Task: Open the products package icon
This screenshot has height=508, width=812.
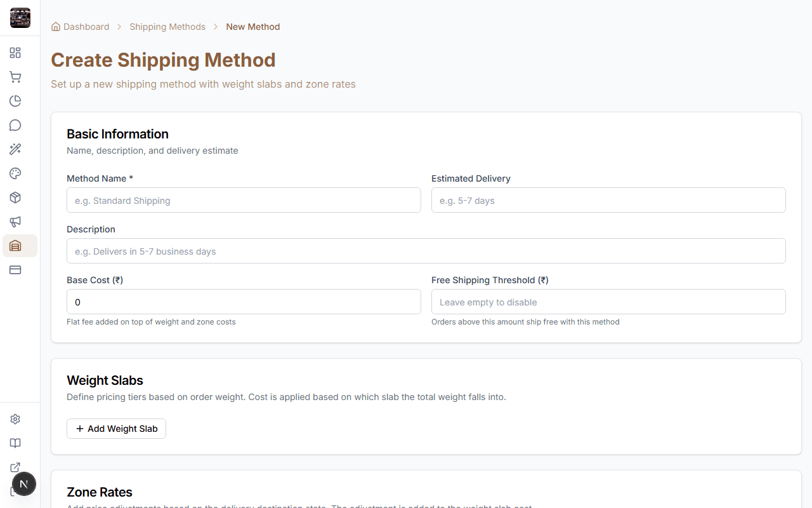Action: (x=15, y=197)
